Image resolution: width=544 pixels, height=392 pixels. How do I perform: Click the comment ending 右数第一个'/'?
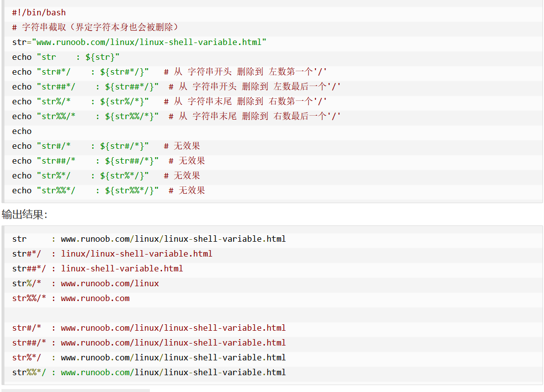tap(245, 101)
